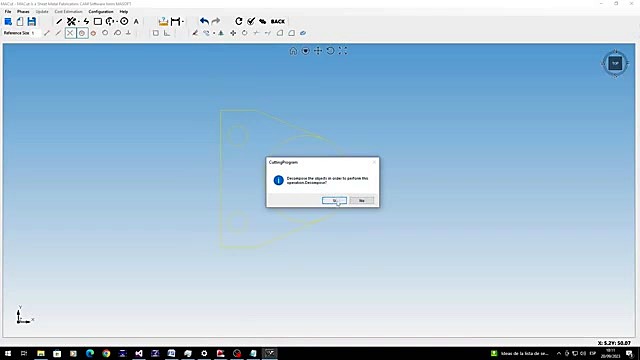Click the small square tool in the second toolbar row
Viewport: 640px width, 360px height.
click(156, 33)
